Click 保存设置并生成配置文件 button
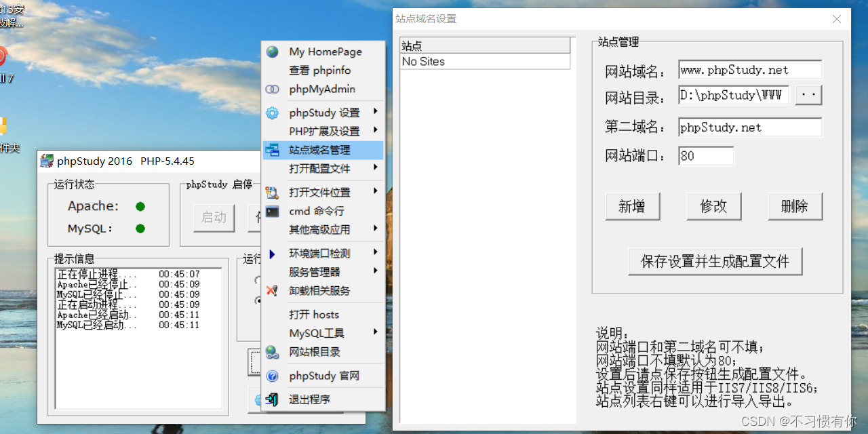 pyautogui.click(x=715, y=261)
